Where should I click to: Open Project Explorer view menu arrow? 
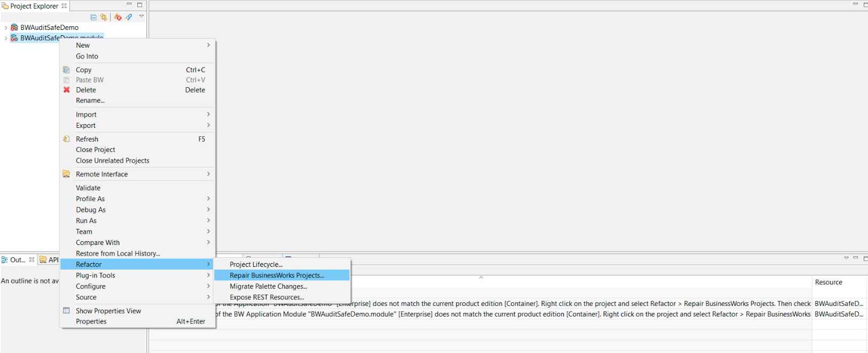pyautogui.click(x=142, y=16)
